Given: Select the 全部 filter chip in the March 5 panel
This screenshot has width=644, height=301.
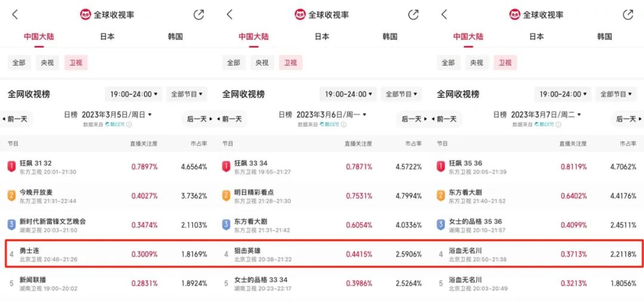Looking at the screenshot, I should coord(19,63).
